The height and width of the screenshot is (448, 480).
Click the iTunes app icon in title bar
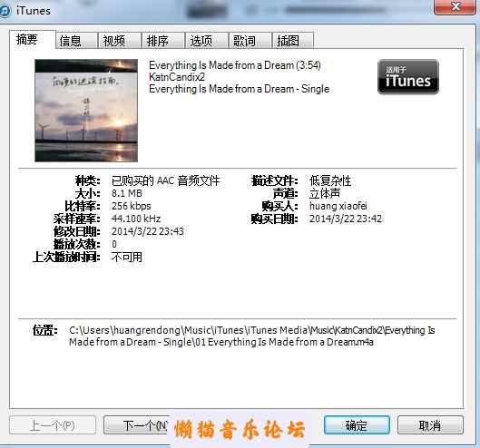point(5,11)
